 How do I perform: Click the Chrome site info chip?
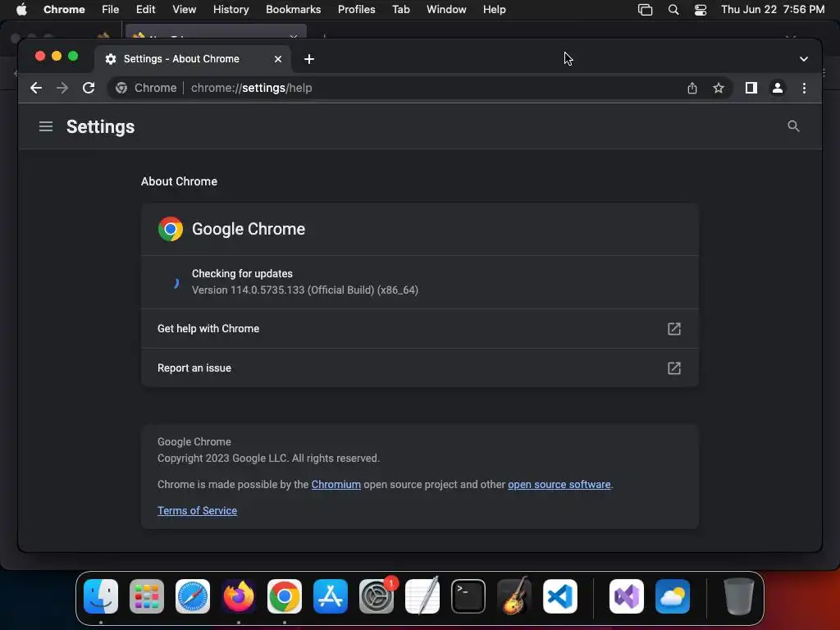(146, 88)
